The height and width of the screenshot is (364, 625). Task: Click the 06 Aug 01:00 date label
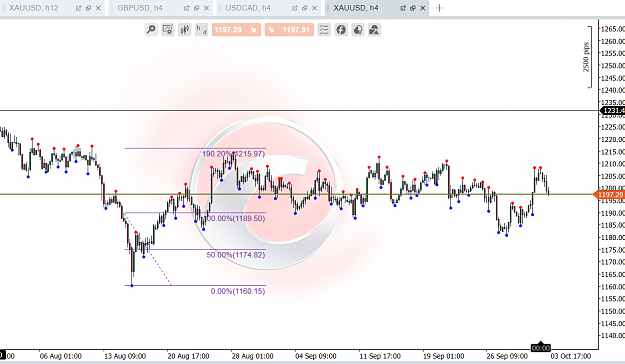pos(61,356)
